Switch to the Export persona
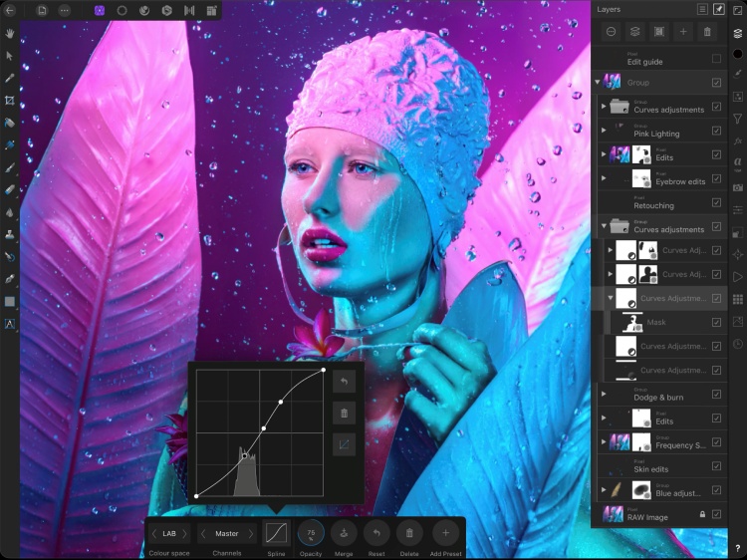 (211, 10)
